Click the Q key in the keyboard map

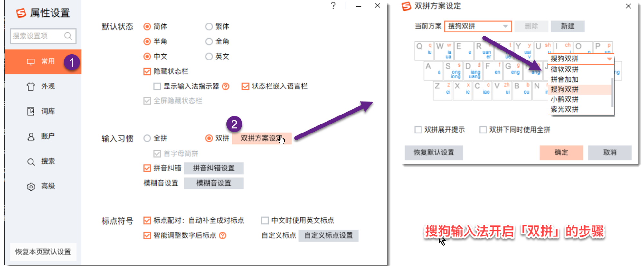424,51
